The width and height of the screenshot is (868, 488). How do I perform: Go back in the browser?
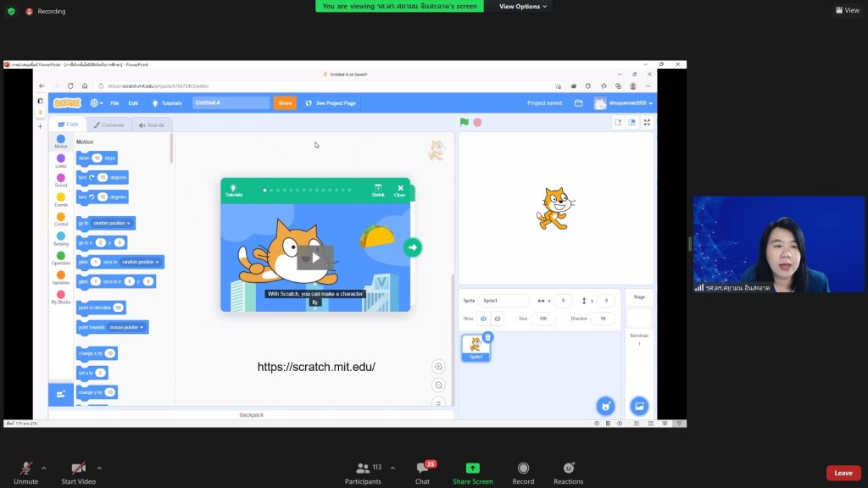(42, 86)
